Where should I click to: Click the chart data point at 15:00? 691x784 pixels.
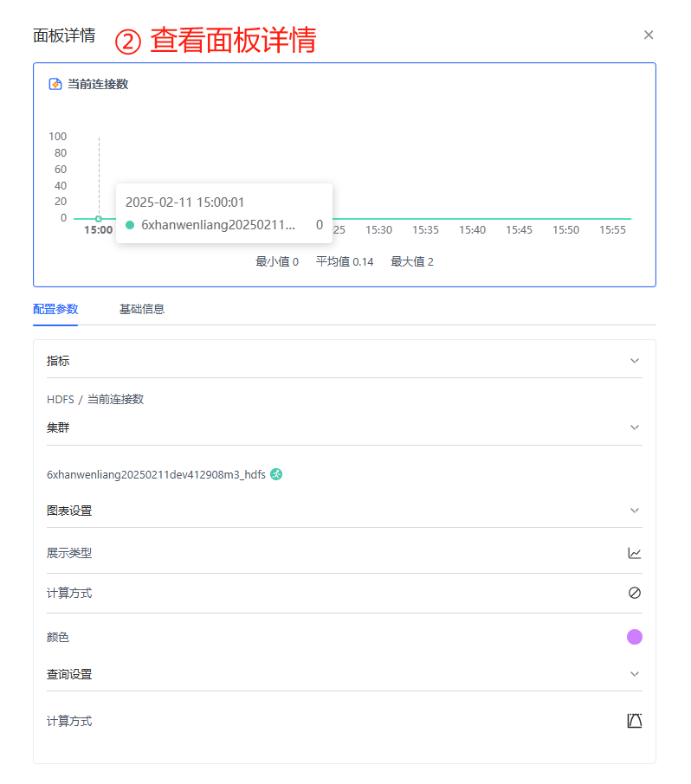pos(99,219)
